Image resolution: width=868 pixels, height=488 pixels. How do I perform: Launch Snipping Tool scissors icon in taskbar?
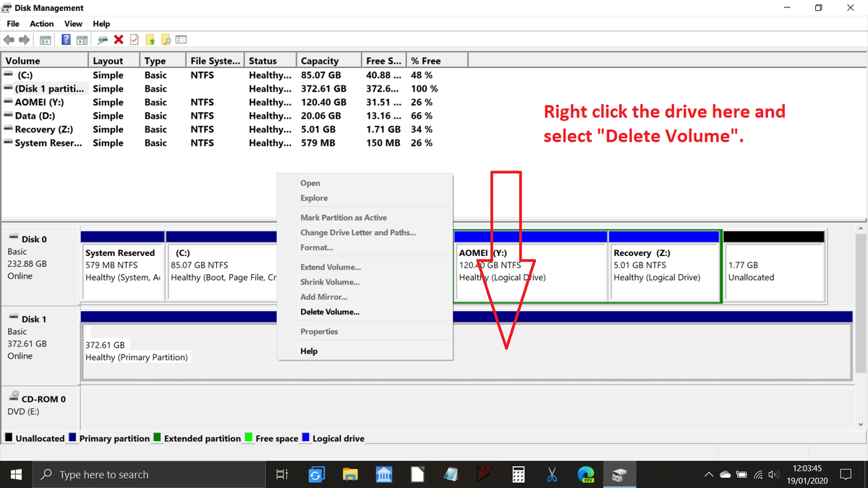tap(552, 475)
